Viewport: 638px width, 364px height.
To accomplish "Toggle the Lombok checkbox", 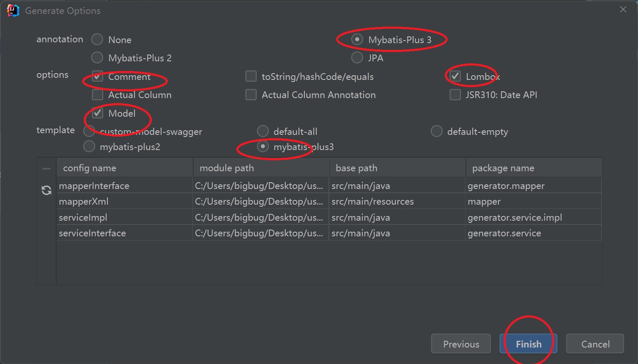I will tap(455, 77).
